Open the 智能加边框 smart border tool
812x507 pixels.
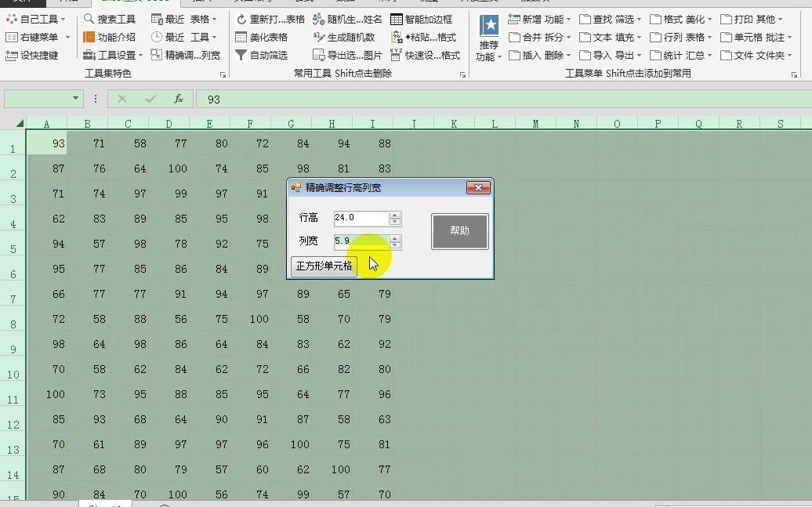tap(423, 19)
